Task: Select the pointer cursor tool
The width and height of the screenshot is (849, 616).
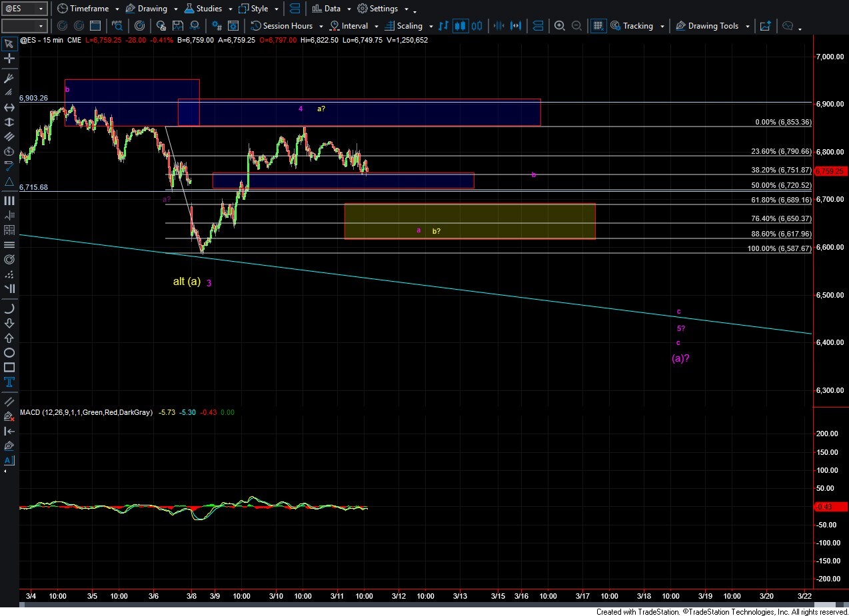Action: [9, 44]
